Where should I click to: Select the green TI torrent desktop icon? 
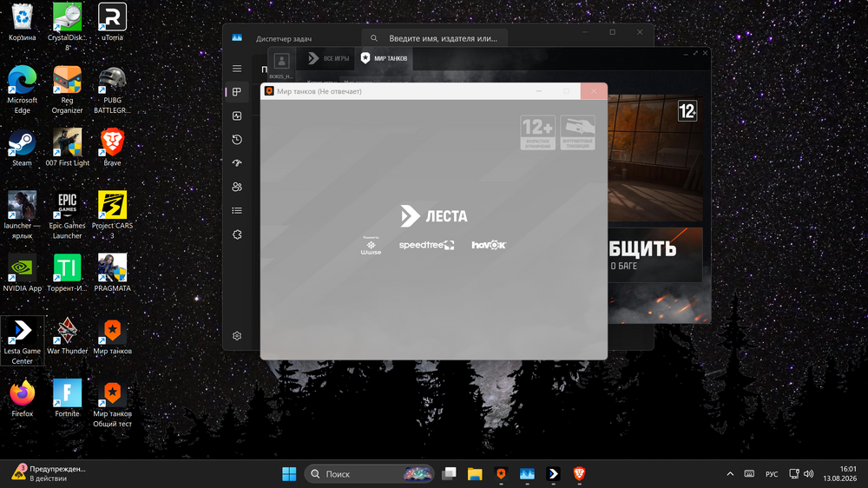[x=67, y=273]
